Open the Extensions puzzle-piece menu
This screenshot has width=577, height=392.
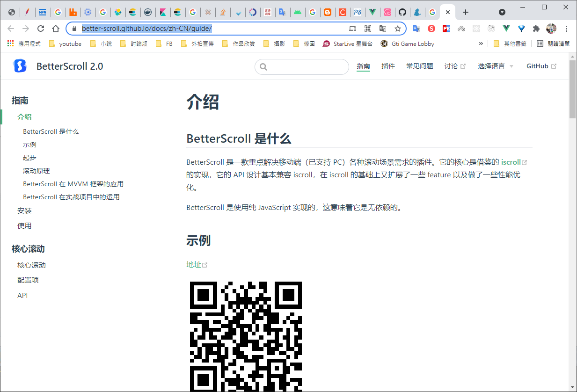pyautogui.click(x=536, y=29)
